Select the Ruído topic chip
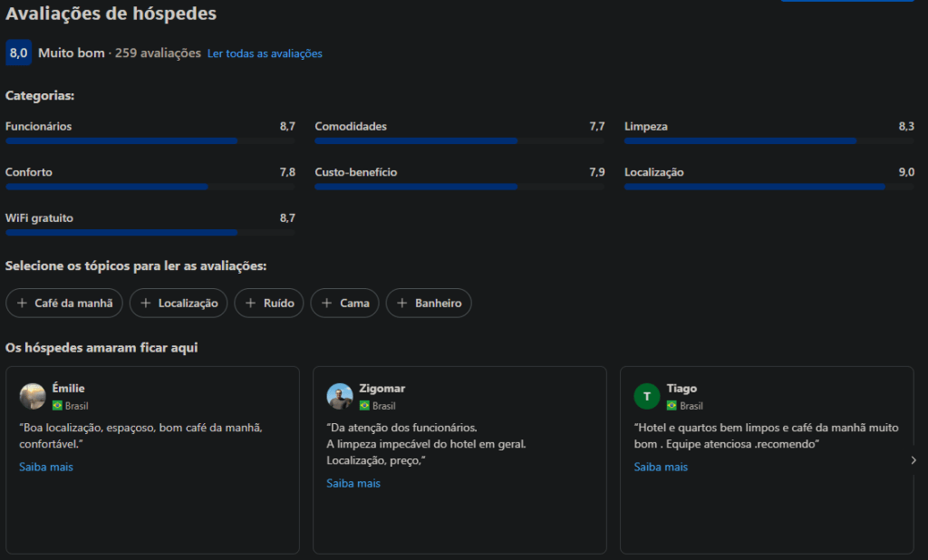 point(269,304)
